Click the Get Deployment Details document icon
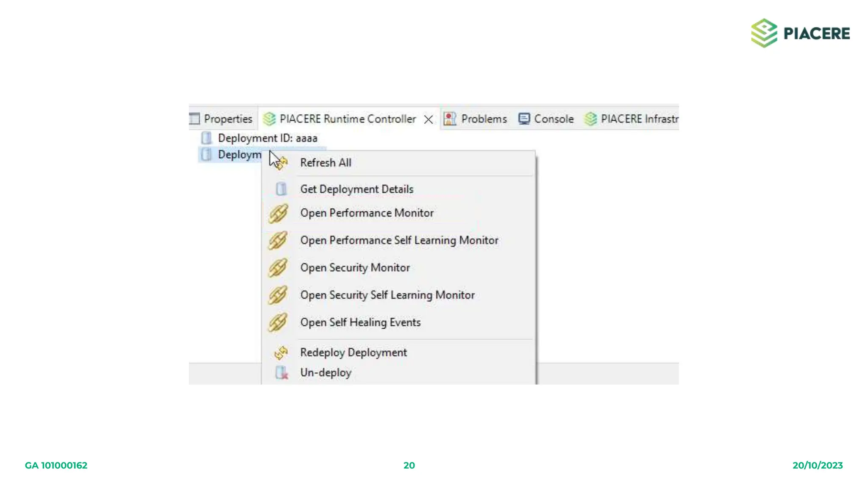The height and width of the screenshot is (488, 868). pyautogui.click(x=281, y=189)
